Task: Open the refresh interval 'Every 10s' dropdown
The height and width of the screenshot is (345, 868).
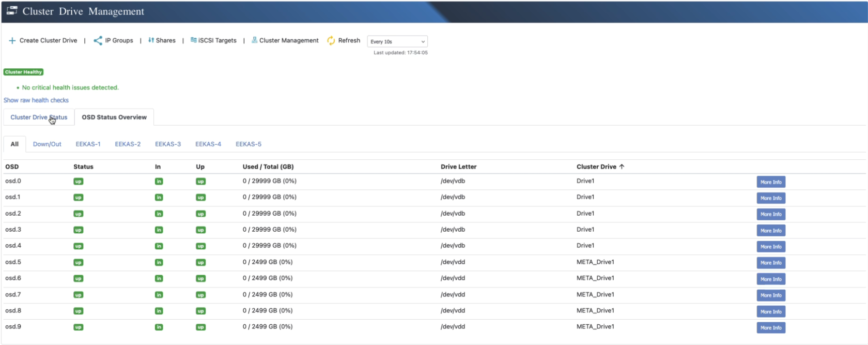Action: point(397,41)
